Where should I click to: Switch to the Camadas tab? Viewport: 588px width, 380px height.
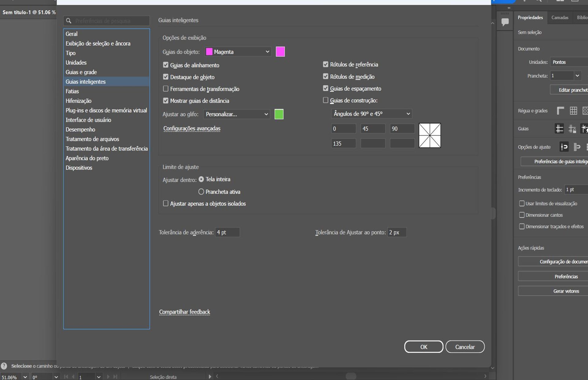(560, 17)
